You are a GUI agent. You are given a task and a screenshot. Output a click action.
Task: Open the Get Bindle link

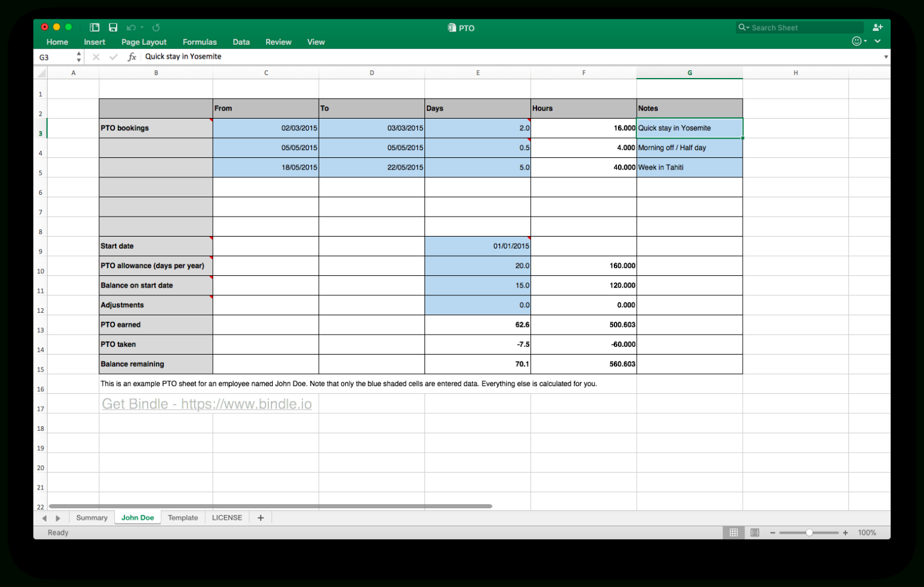207,404
